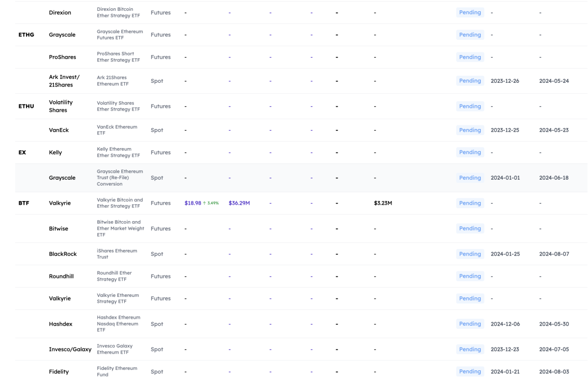Open the Ark 21Shares Ethereum ETF name
Screen dimensions: 588x378
(x=113, y=81)
